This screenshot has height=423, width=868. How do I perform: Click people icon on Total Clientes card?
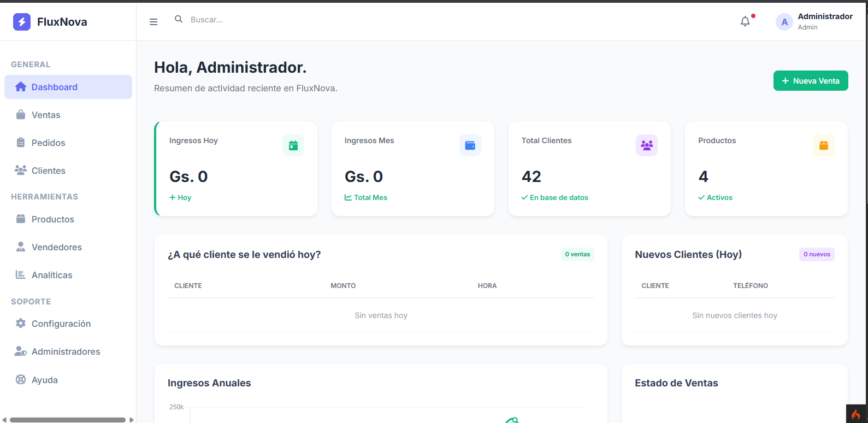tap(647, 145)
